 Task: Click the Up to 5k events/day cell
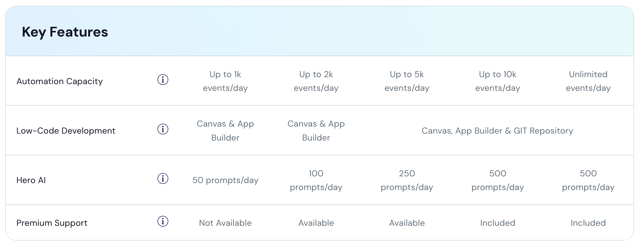click(x=407, y=81)
